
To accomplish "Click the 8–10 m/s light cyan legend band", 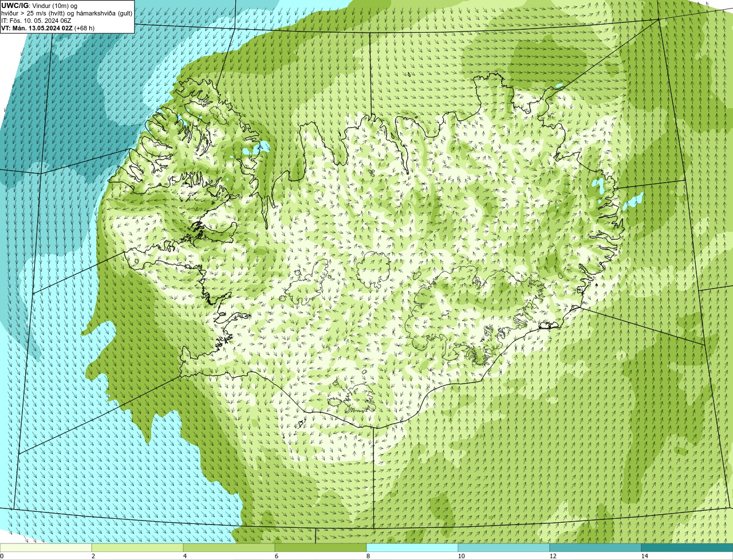I will click(412, 547).
